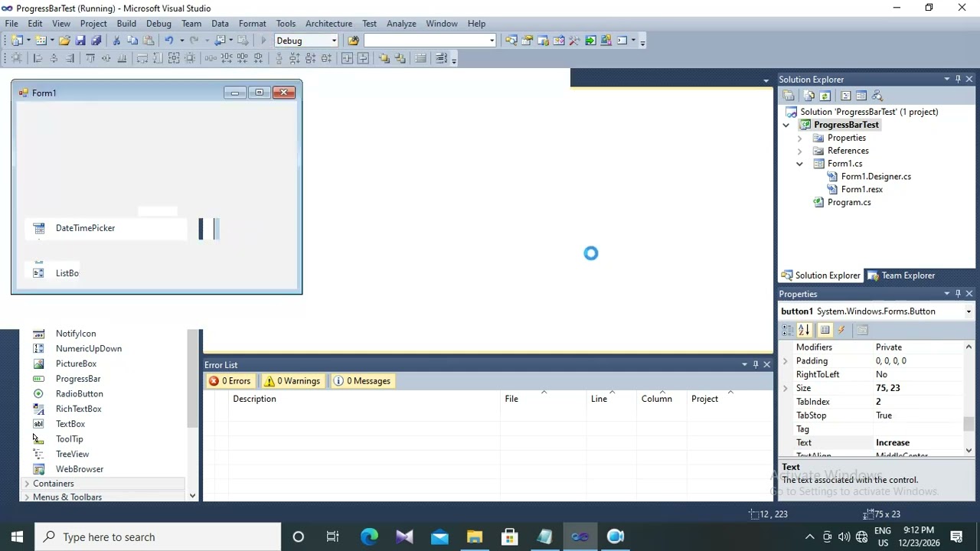980x551 pixels.
Task: Click the Cut scissors toolbar icon
Action: click(x=116, y=41)
